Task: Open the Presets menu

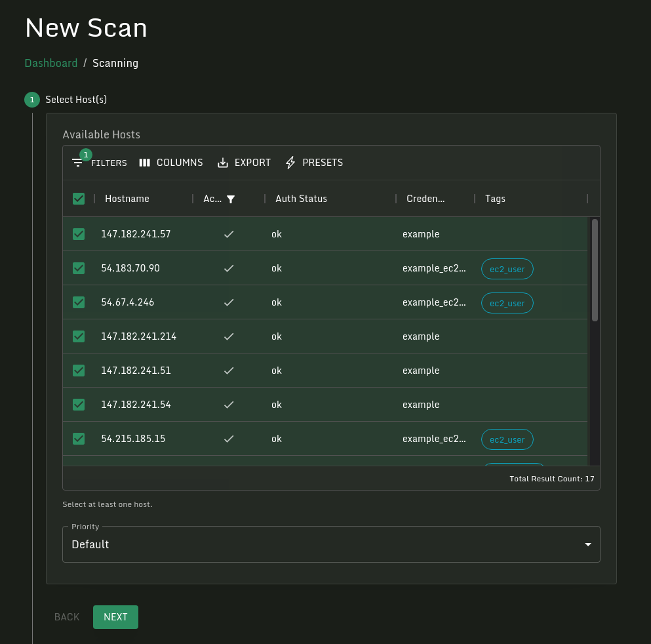Action: (314, 163)
